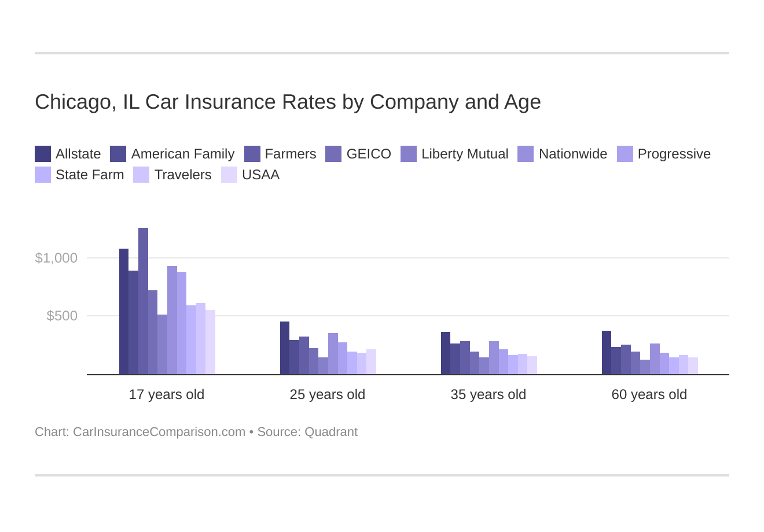Click the American Family legend swatch
Image resolution: width=764 pixels, height=532 pixels.
tap(118, 154)
